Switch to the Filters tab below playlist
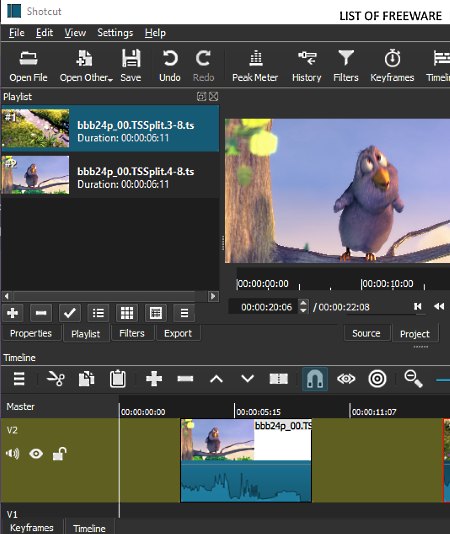450x534 pixels. pyautogui.click(x=132, y=333)
